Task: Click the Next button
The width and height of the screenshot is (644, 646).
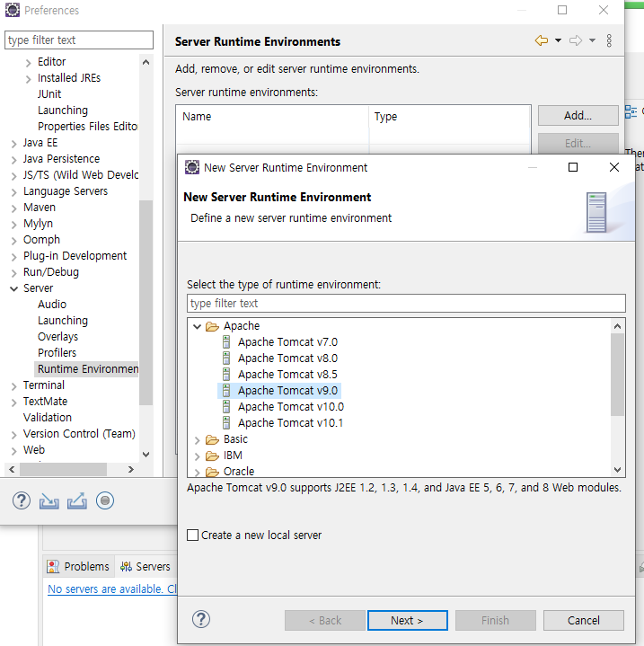Action: point(407,621)
